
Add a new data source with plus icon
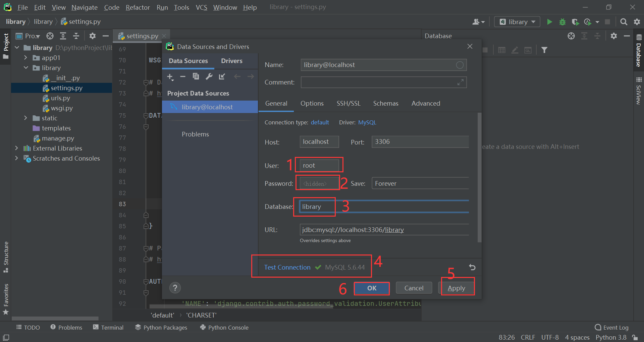tap(170, 77)
